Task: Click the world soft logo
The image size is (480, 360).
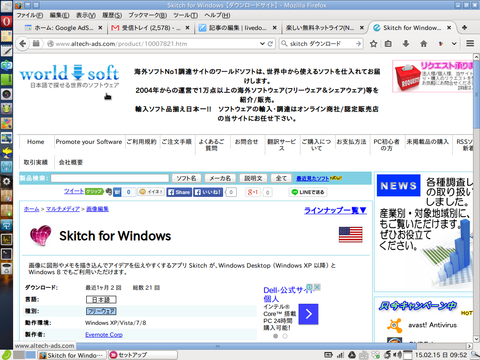Action: point(69,76)
